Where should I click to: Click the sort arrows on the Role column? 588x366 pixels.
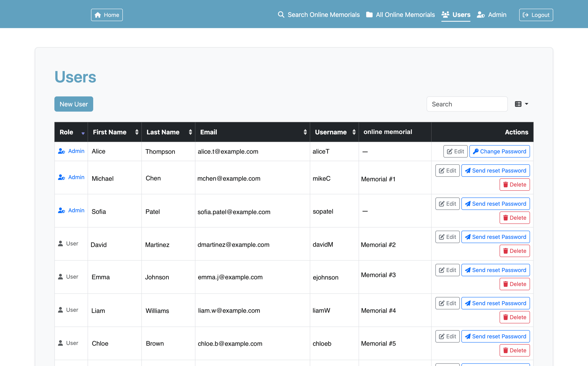(83, 133)
